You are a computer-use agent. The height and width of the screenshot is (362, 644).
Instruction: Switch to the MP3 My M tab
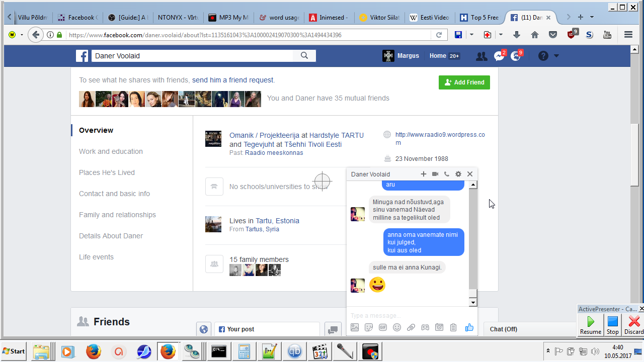228,17
